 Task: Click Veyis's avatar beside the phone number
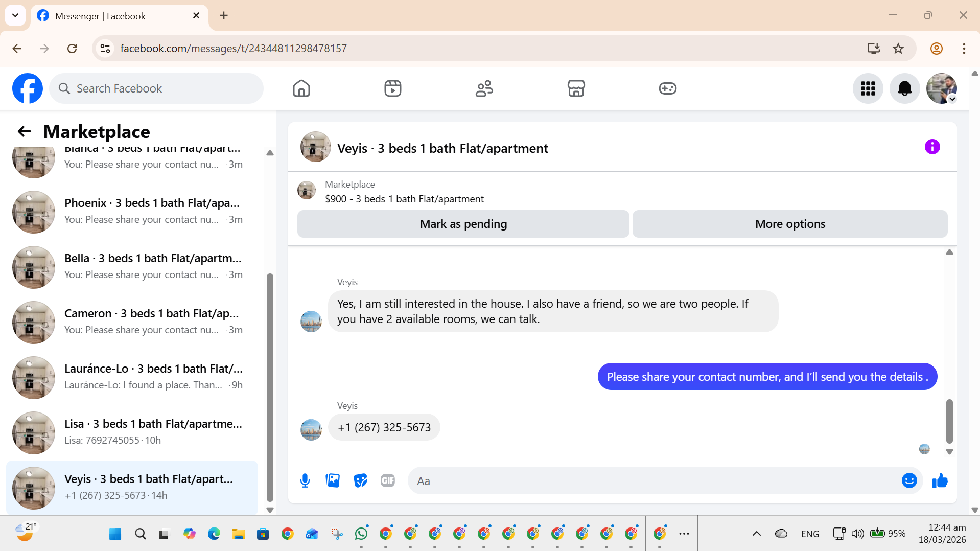click(x=311, y=429)
